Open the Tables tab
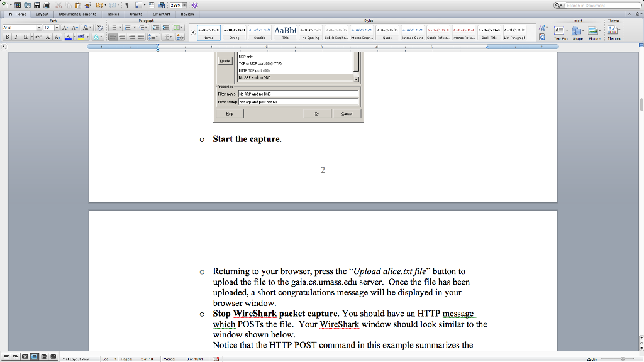The width and height of the screenshot is (644, 362). click(113, 14)
